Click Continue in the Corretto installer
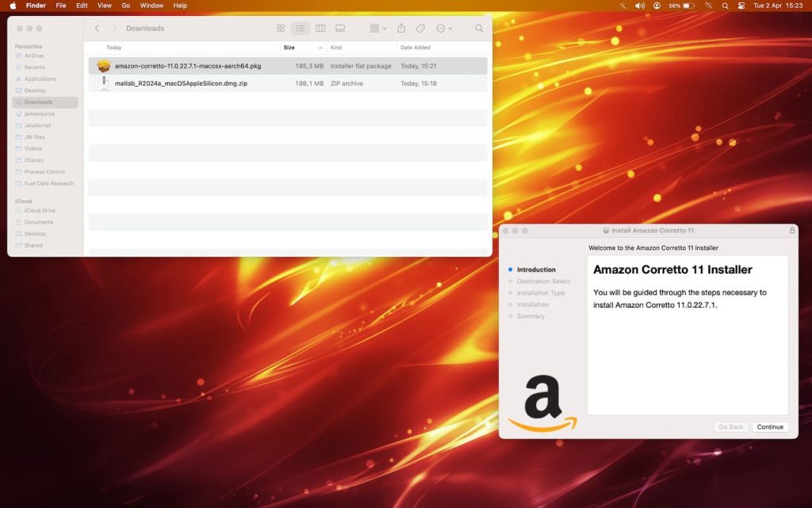 [770, 427]
